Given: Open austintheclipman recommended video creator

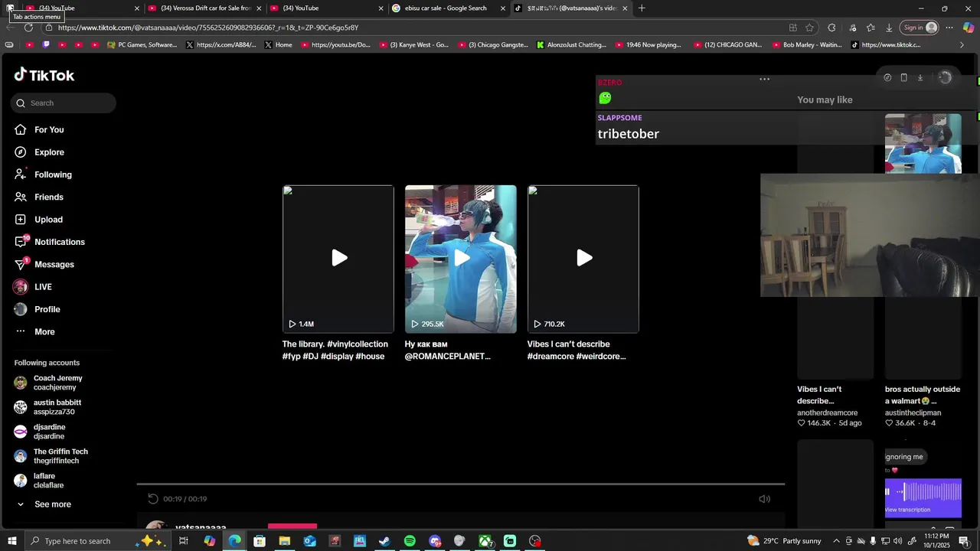Looking at the screenshot, I should 913,413.
